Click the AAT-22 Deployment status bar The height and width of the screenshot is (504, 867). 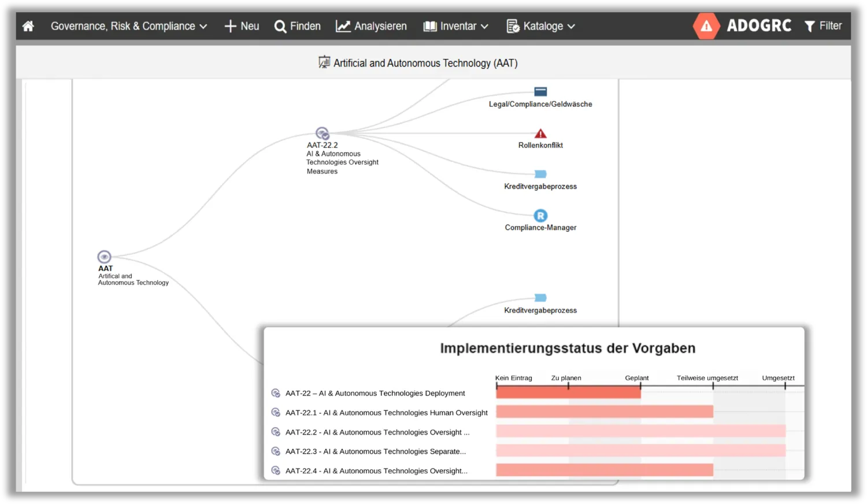(568, 393)
